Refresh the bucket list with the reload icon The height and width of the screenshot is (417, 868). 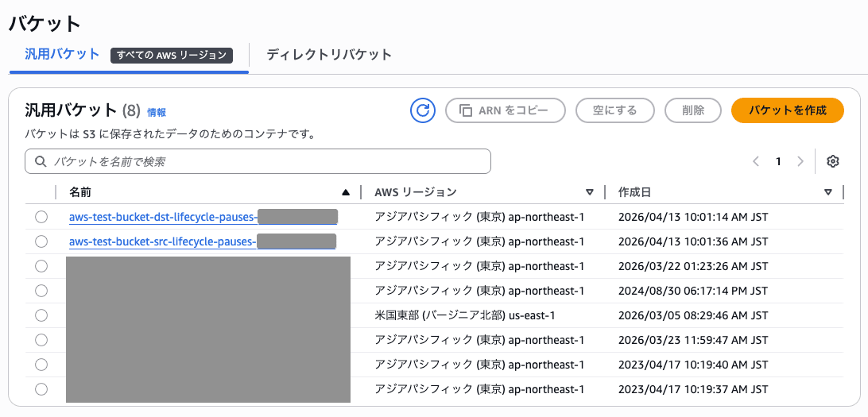point(422,110)
